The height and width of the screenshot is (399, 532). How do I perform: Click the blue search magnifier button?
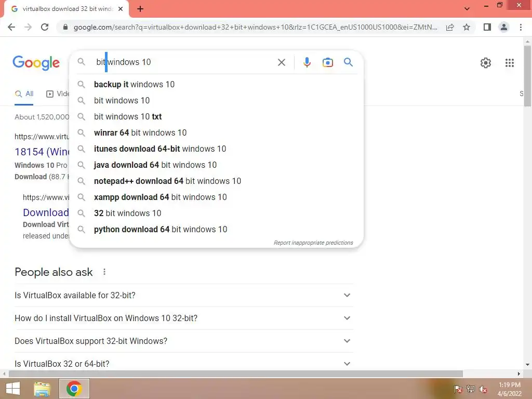click(348, 62)
